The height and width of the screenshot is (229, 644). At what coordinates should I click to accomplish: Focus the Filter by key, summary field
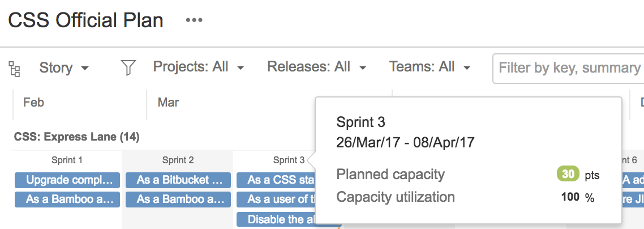568,68
